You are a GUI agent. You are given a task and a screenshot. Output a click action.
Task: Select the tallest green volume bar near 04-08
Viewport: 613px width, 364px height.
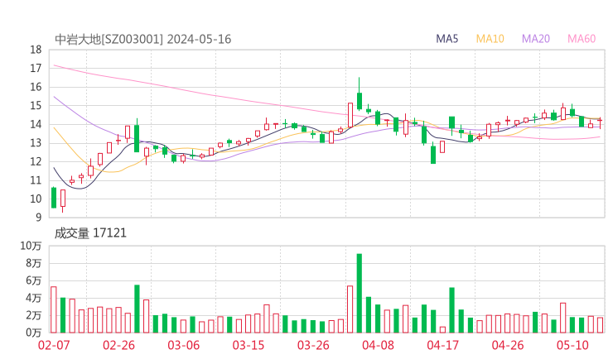coord(360,294)
